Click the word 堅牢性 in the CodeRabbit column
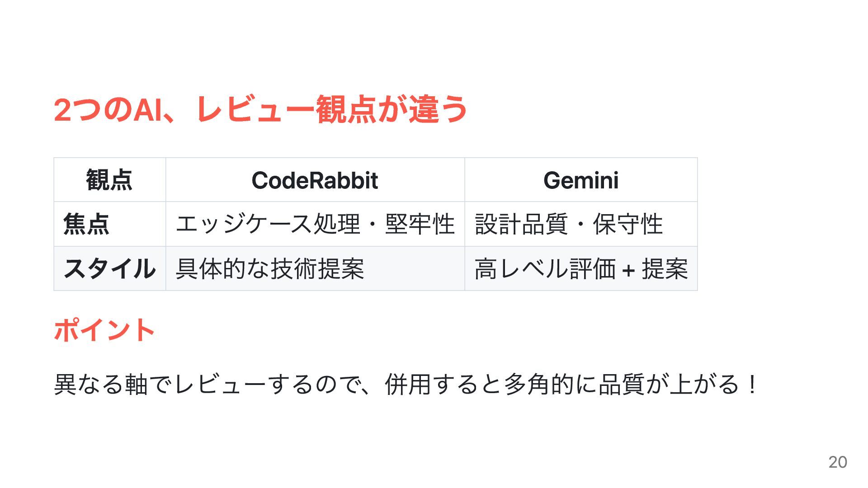This screenshot has height=488, width=868. click(420, 224)
